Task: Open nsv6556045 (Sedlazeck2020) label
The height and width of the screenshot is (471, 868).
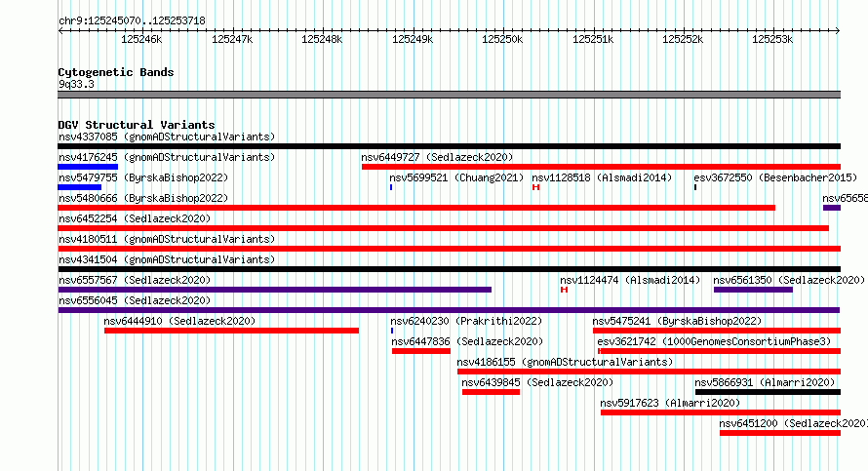Action: point(135,300)
